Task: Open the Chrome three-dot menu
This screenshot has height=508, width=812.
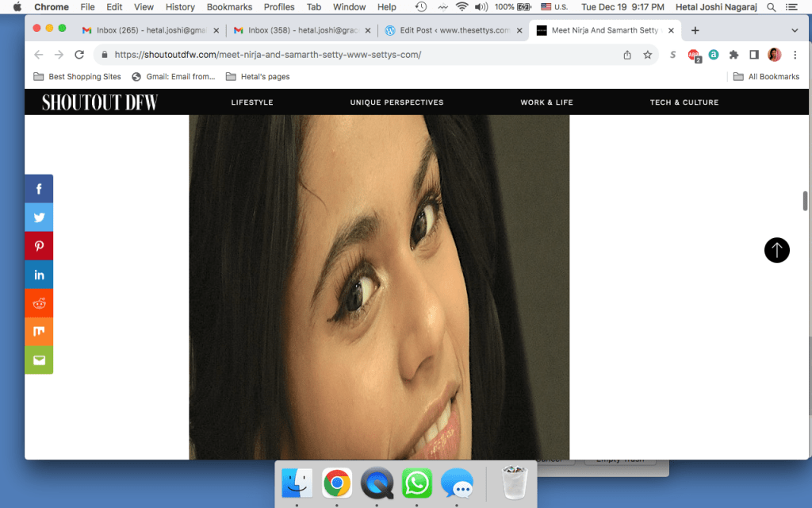Action: click(x=795, y=55)
